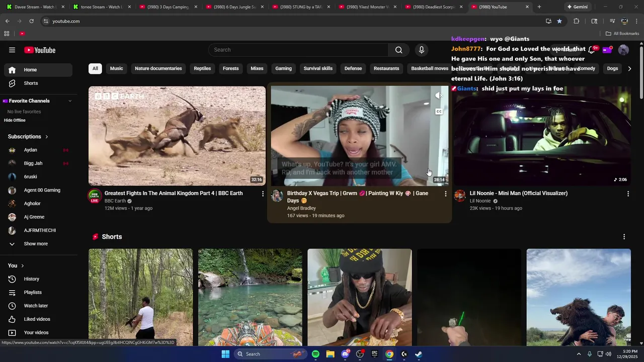Open Epic Games from the taskbar

click(x=374, y=354)
